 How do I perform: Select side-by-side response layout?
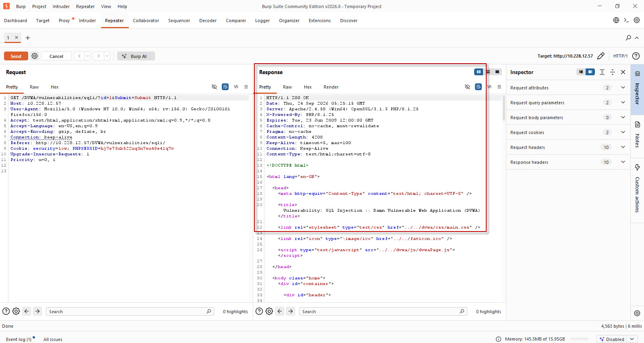click(x=479, y=72)
